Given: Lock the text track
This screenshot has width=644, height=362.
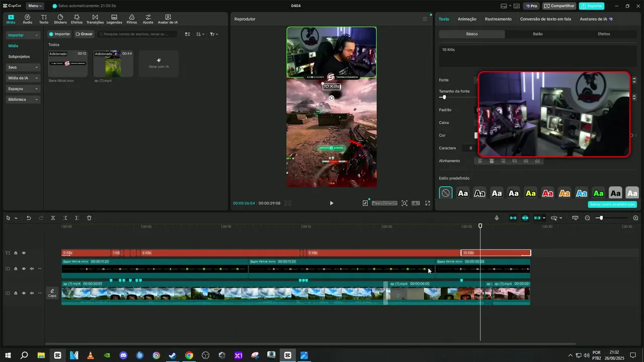Looking at the screenshot, I should pos(16,253).
